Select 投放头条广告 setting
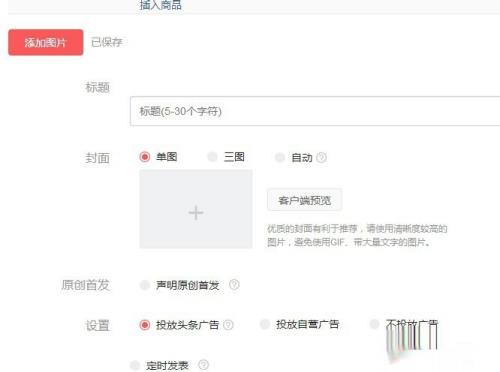Image resolution: width=500 pixels, height=372 pixels. [x=145, y=325]
